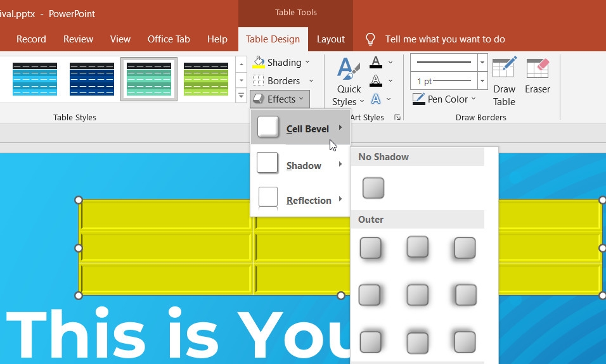Apply the lime green table style thumbnail
The image size is (606, 364).
[206, 78]
